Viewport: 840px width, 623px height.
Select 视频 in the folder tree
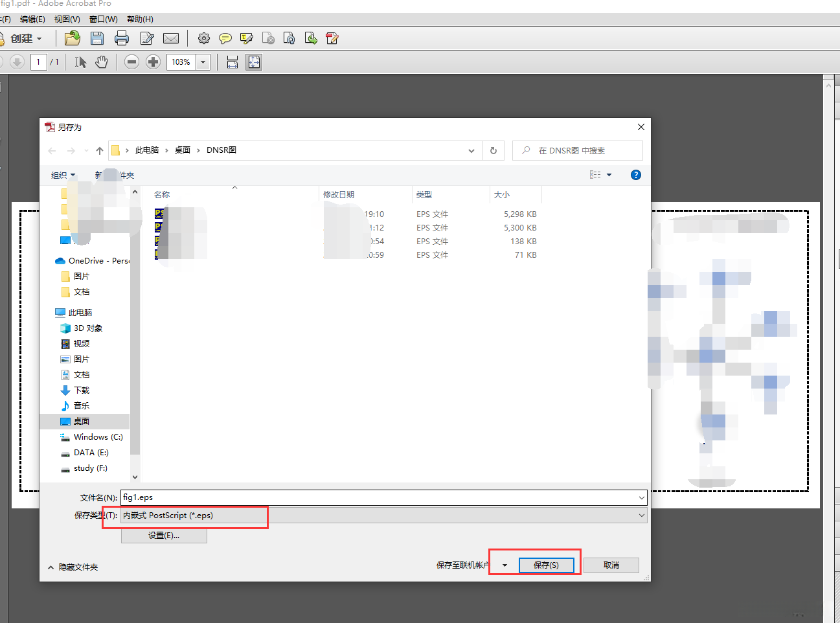(75, 344)
